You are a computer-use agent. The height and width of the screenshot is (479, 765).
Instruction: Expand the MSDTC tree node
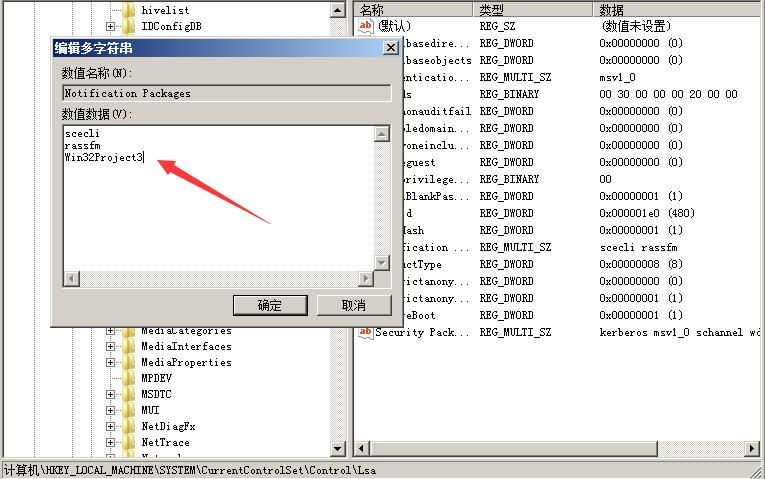110,394
